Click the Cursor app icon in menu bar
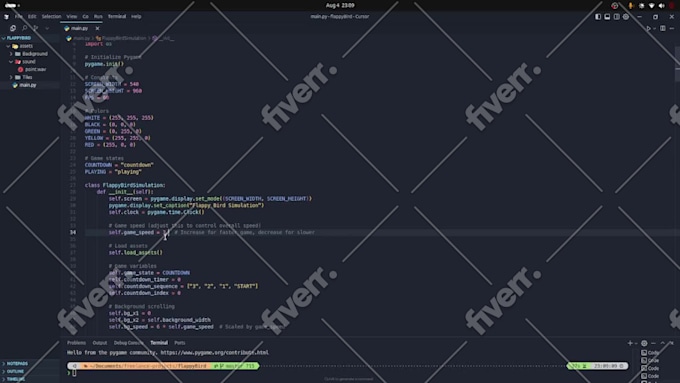 (6, 16)
